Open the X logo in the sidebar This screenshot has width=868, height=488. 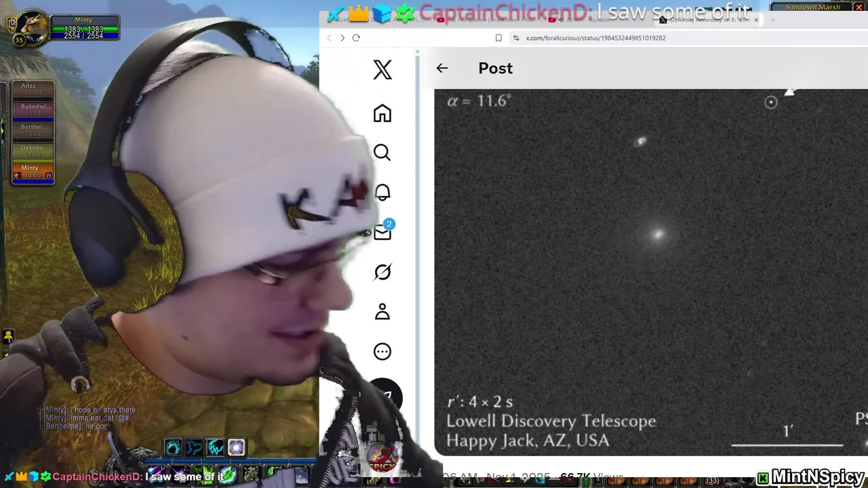382,69
